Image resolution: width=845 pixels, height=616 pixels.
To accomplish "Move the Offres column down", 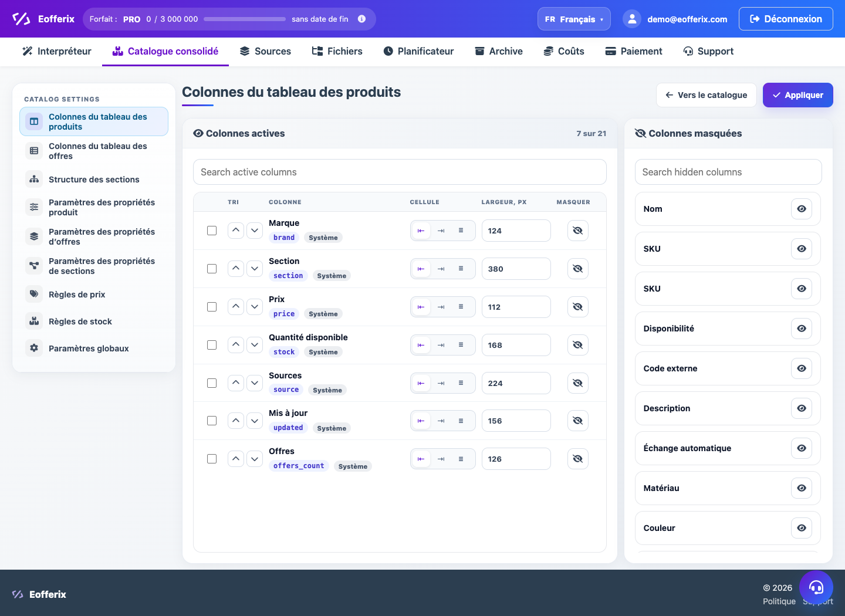I will point(255,459).
